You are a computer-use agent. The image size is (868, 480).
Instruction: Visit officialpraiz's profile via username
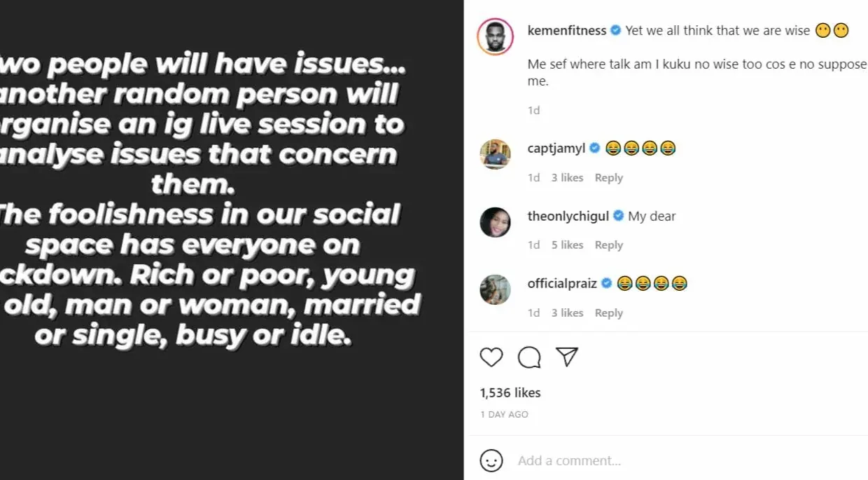click(562, 283)
